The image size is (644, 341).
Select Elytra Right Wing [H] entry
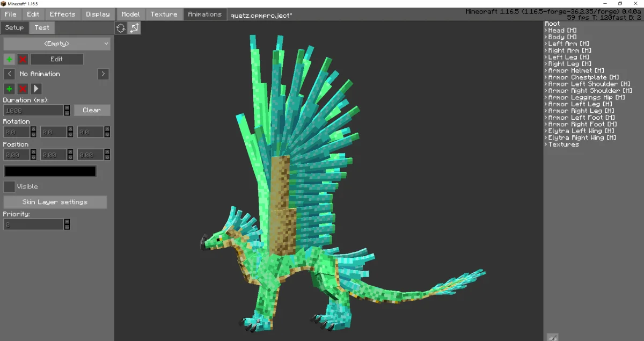582,138
